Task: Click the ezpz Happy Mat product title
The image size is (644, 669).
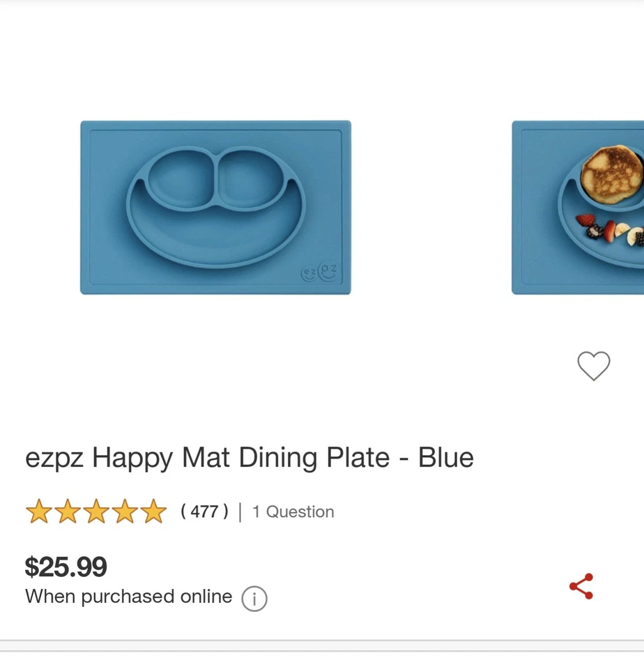Action: [x=249, y=458]
